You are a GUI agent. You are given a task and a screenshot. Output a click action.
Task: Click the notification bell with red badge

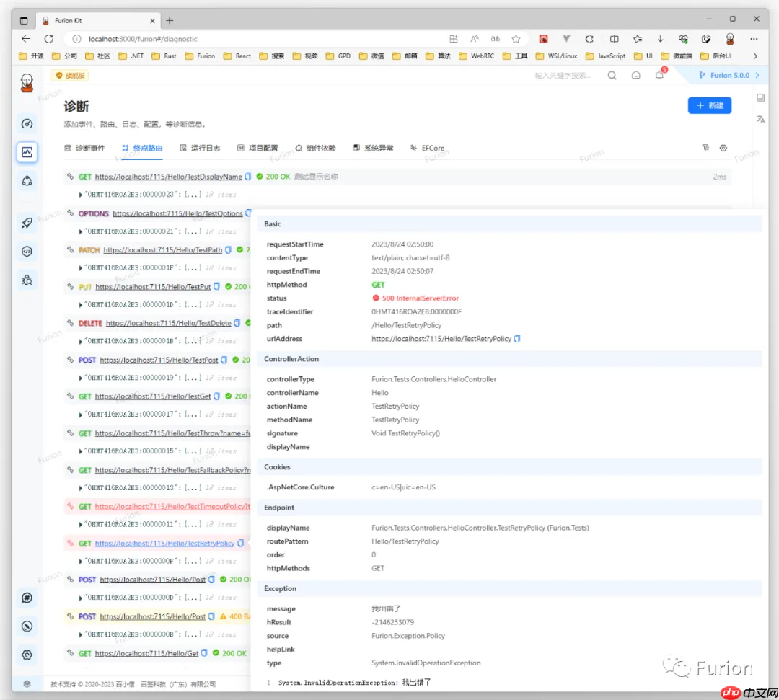[x=659, y=75]
